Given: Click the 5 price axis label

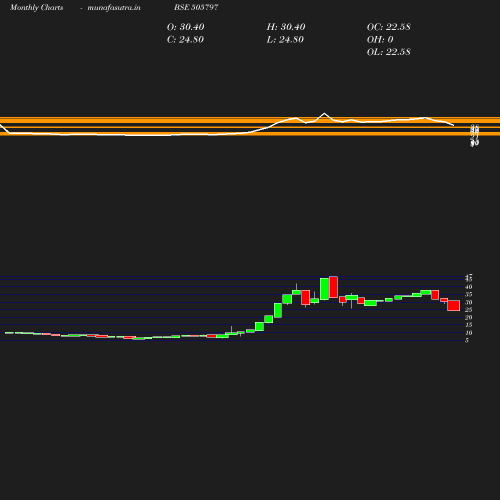Looking at the screenshot, I should (467, 340).
